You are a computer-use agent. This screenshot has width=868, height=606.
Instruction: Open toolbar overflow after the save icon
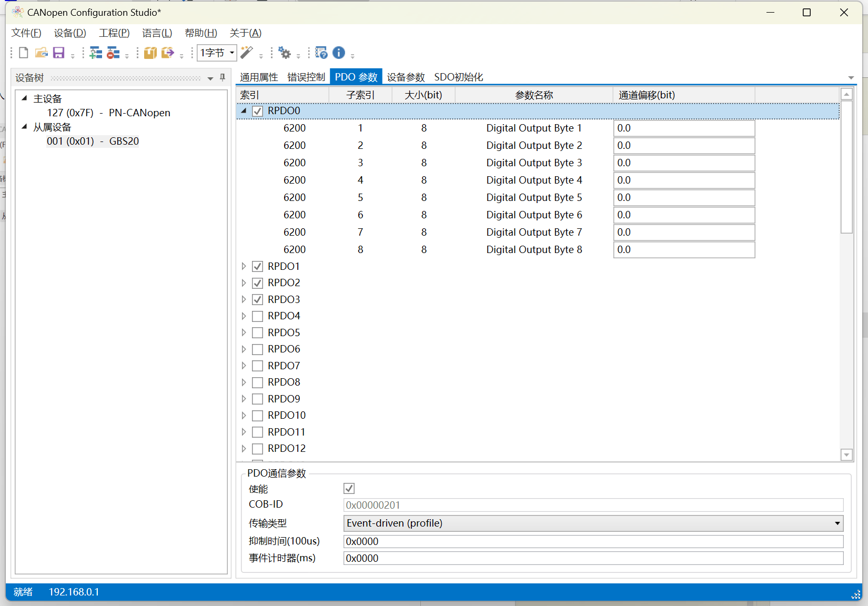pos(73,56)
